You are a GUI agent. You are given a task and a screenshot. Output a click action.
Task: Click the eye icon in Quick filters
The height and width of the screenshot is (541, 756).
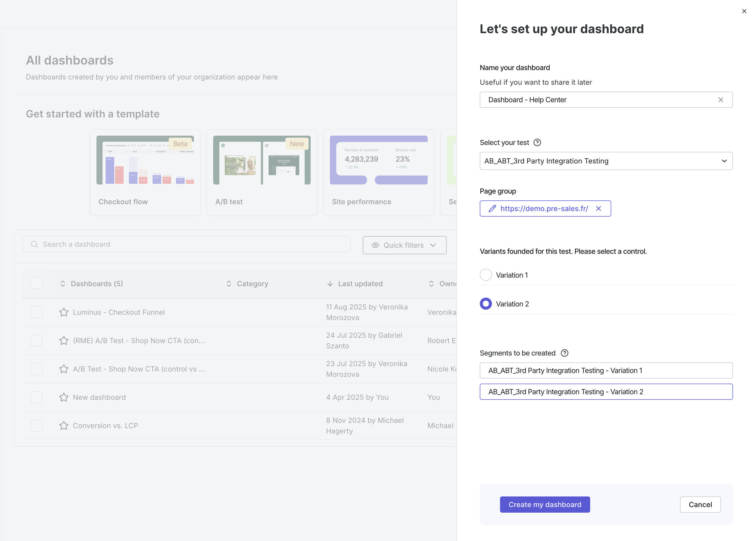coord(375,245)
